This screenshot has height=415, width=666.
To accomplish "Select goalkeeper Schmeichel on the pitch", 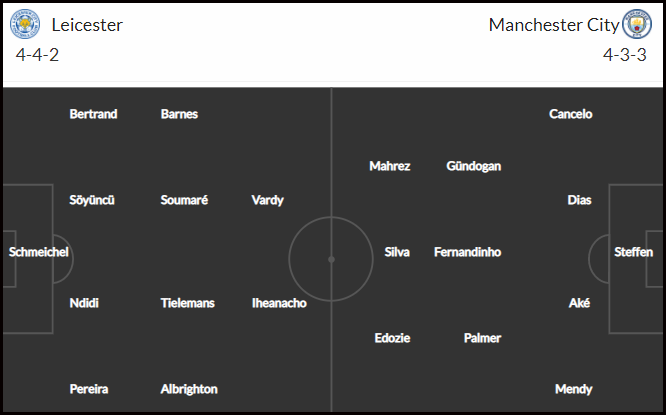I will (x=39, y=252).
